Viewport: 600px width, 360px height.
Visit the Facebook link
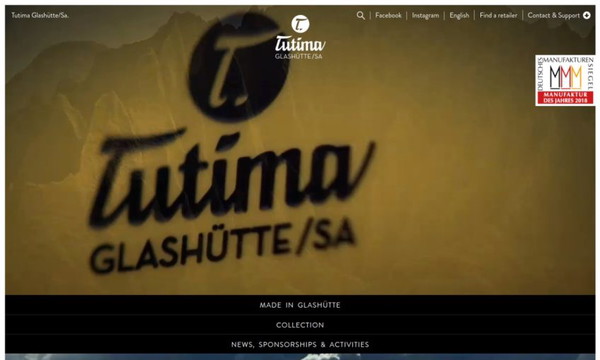388,15
